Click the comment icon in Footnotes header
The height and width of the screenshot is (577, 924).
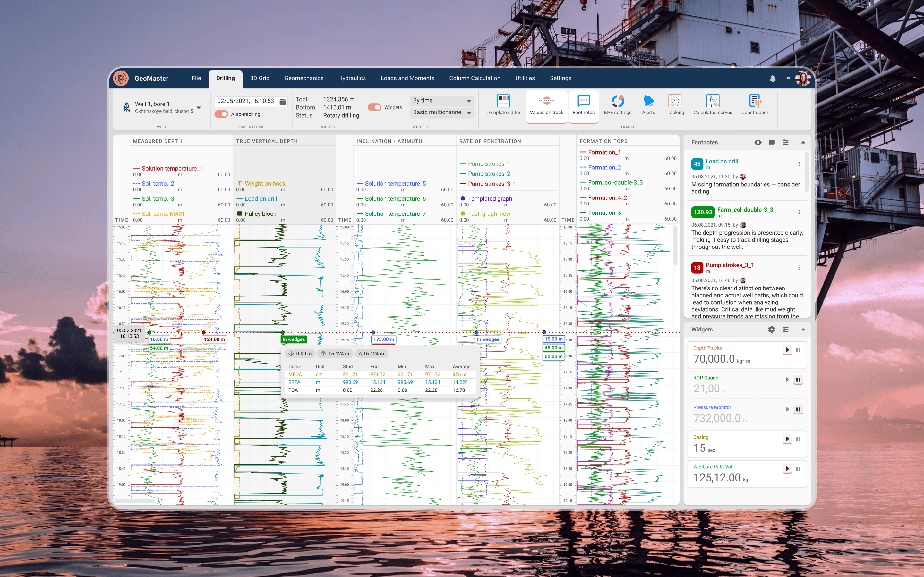tap(771, 142)
